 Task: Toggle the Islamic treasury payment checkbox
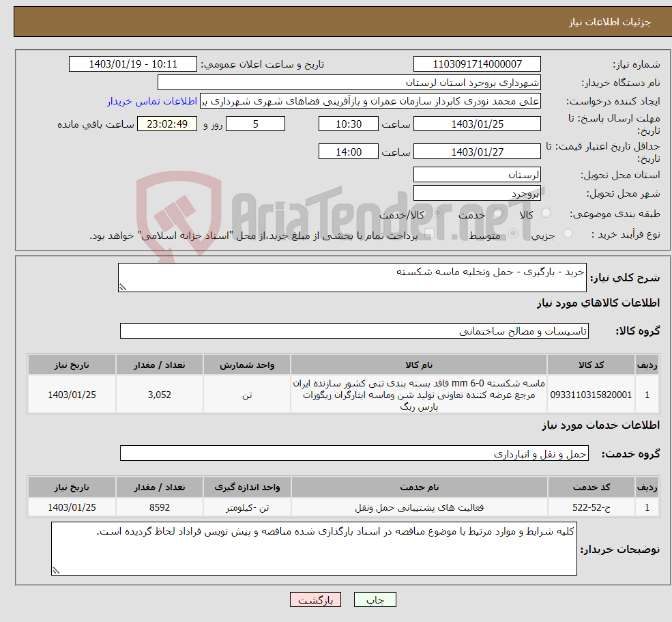429,234
